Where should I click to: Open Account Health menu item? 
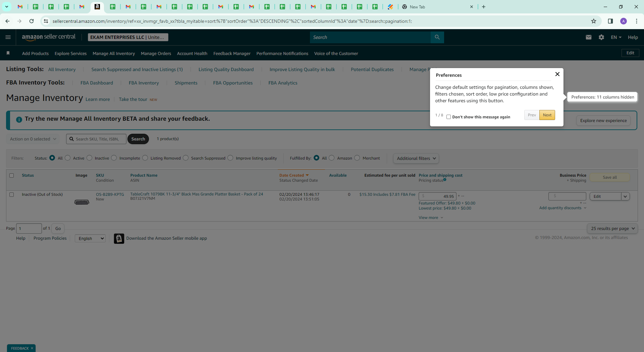point(192,53)
